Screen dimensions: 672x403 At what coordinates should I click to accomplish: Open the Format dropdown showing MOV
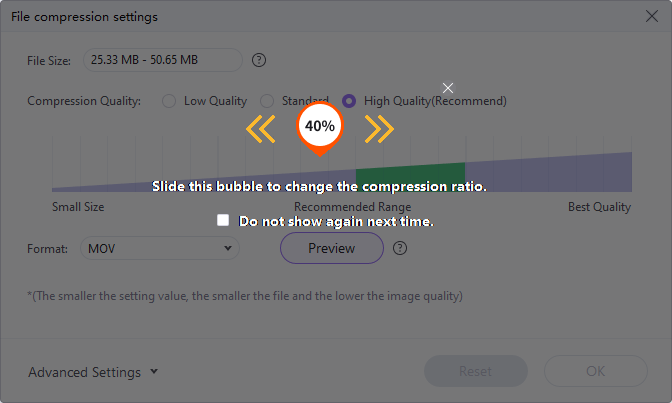click(x=160, y=248)
